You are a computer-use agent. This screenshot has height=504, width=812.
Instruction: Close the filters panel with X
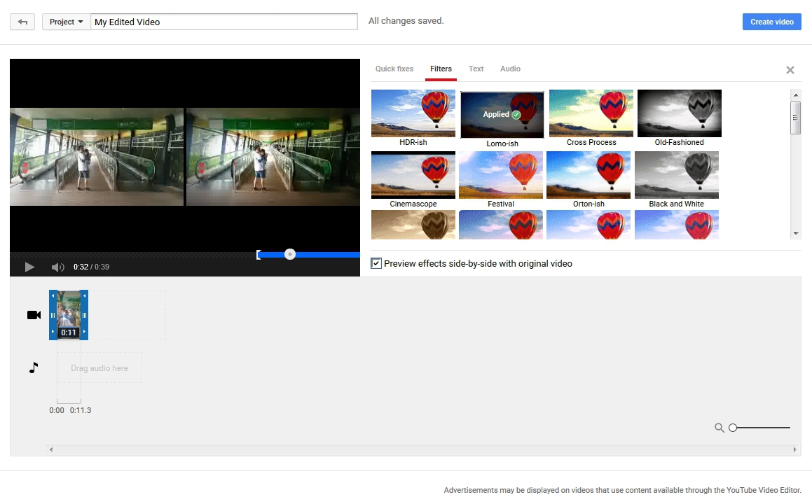pyautogui.click(x=790, y=70)
